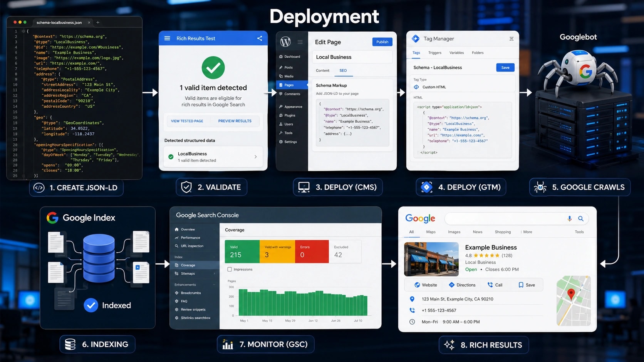This screenshot has height=362, width=644.
Task: Click the Website globe icon in business card
Action: click(x=417, y=285)
